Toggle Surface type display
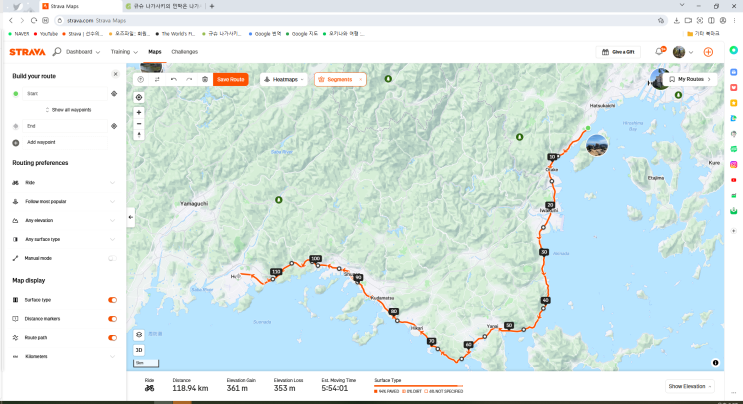The height and width of the screenshot is (404, 743). point(112,300)
